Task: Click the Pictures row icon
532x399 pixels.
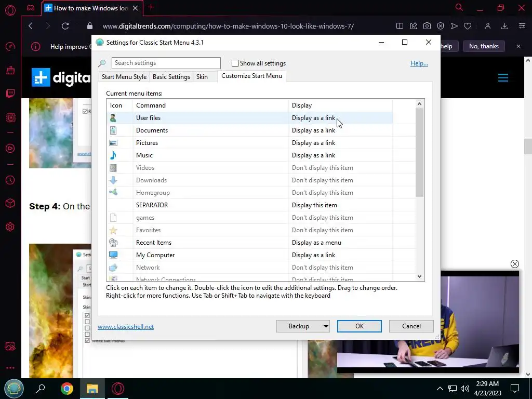Action: pos(113,143)
